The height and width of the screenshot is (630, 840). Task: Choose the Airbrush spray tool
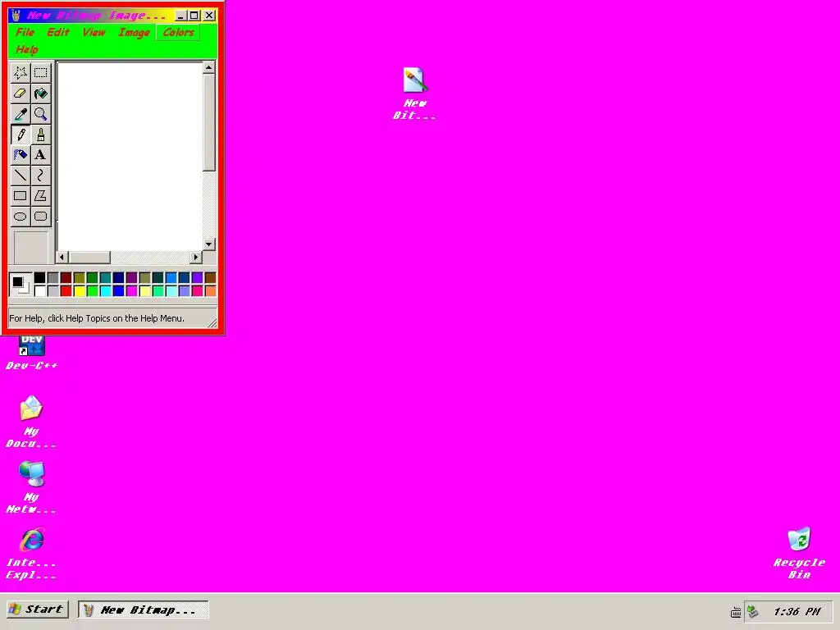(x=21, y=155)
